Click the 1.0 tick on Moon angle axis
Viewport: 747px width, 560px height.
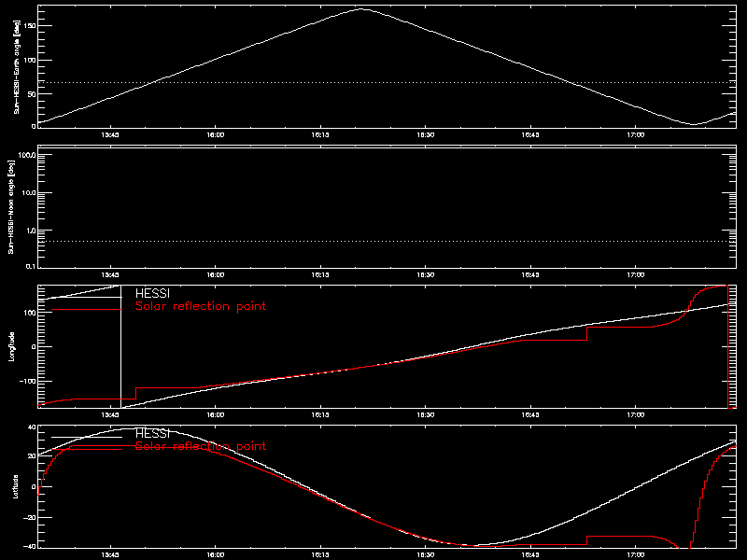31,231
